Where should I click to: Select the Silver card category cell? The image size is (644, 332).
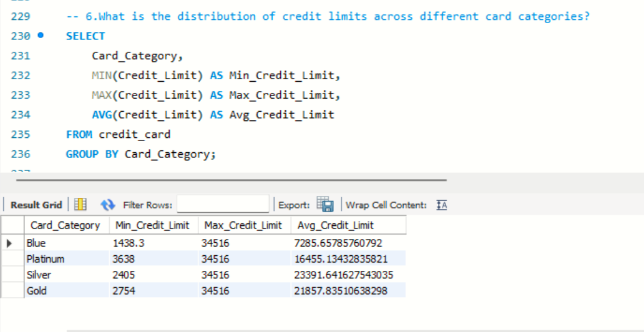tap(67, 275)
